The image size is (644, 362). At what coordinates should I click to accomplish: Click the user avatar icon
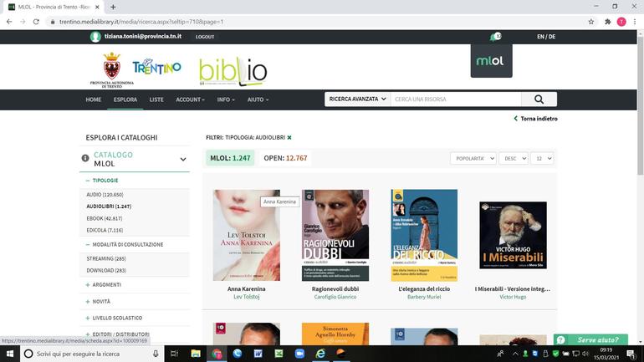click(x=95, y=37)
